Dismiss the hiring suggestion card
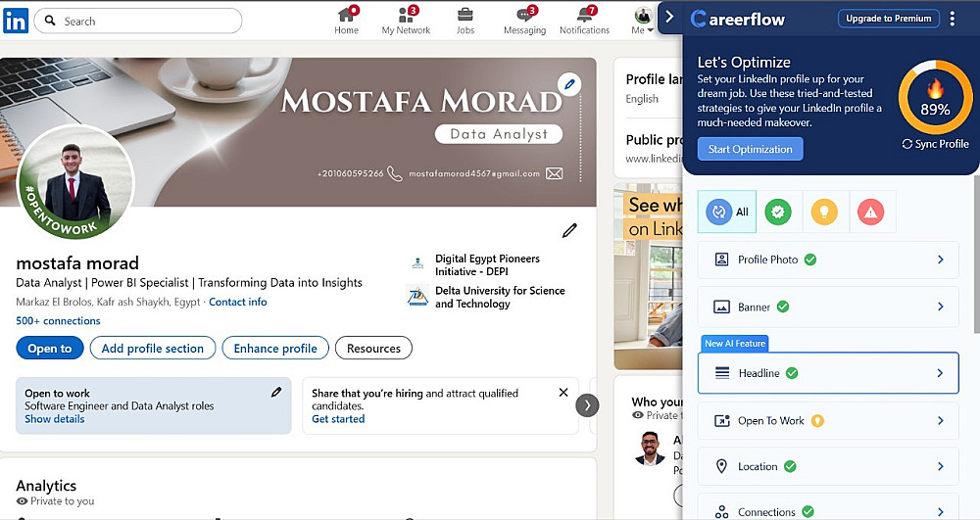Viewport: 980px width, 520px height. (563, 393)
